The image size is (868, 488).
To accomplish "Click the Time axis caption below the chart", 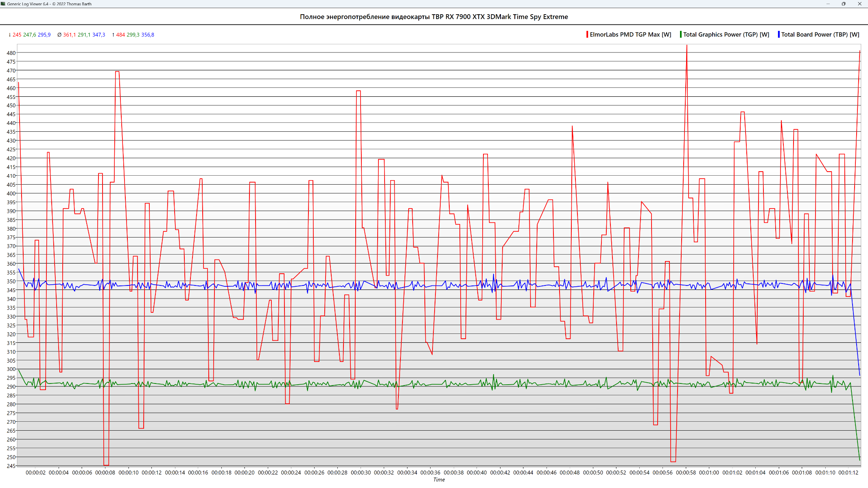I will pos(439,480).
